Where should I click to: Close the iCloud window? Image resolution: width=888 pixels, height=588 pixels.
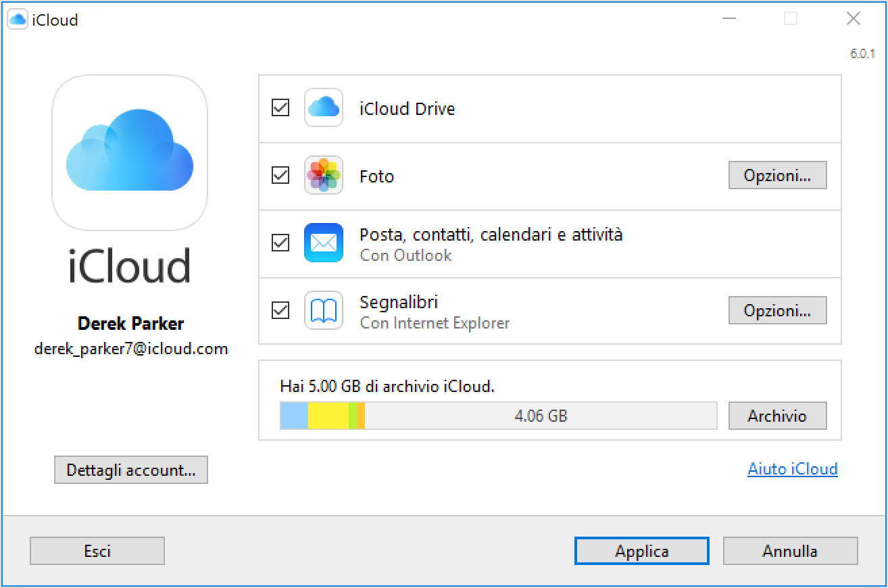pyautogui.click(x=854, y=19)
